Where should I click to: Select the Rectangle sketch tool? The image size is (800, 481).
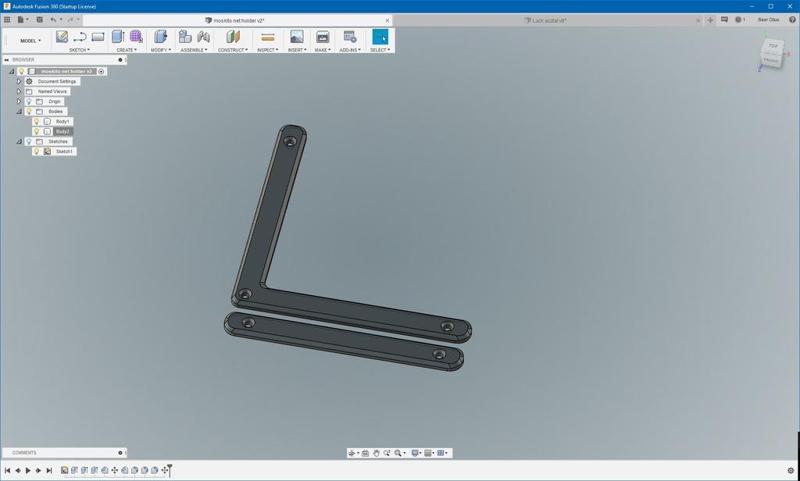pos(97,37)
